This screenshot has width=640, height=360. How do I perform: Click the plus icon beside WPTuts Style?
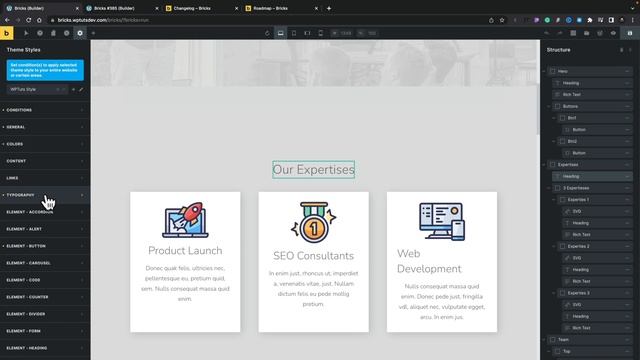tap(73, 89)
